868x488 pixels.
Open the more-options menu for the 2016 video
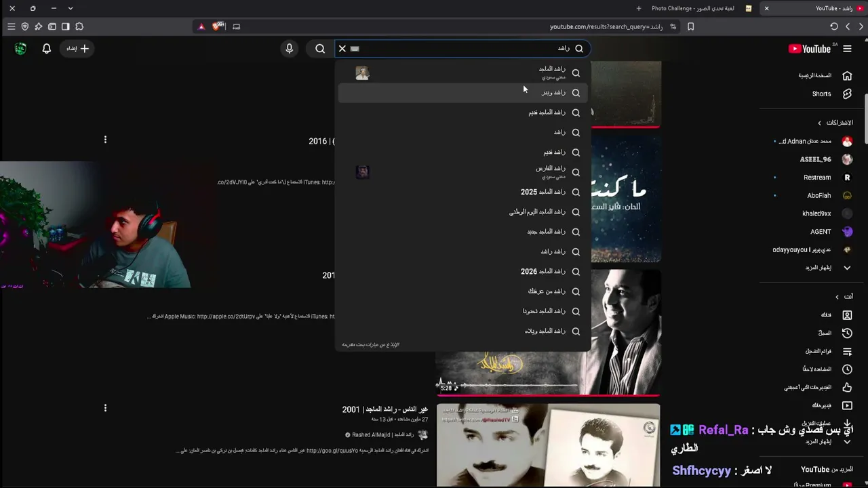coord(105,140)
